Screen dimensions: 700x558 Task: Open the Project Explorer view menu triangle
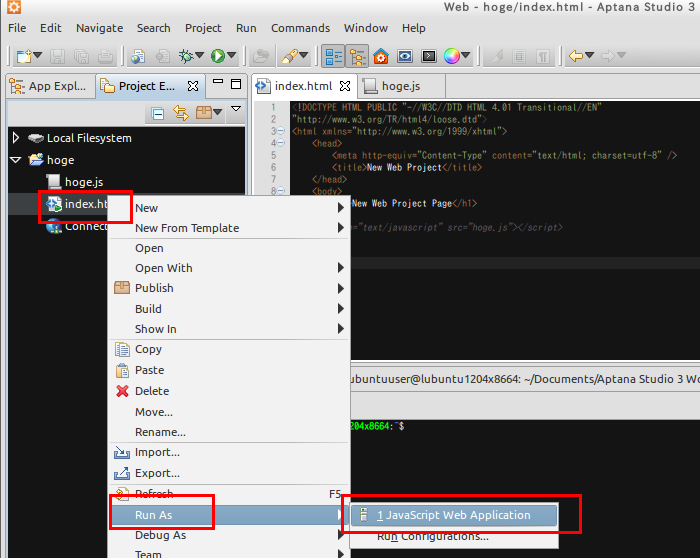tap(236, 109)
